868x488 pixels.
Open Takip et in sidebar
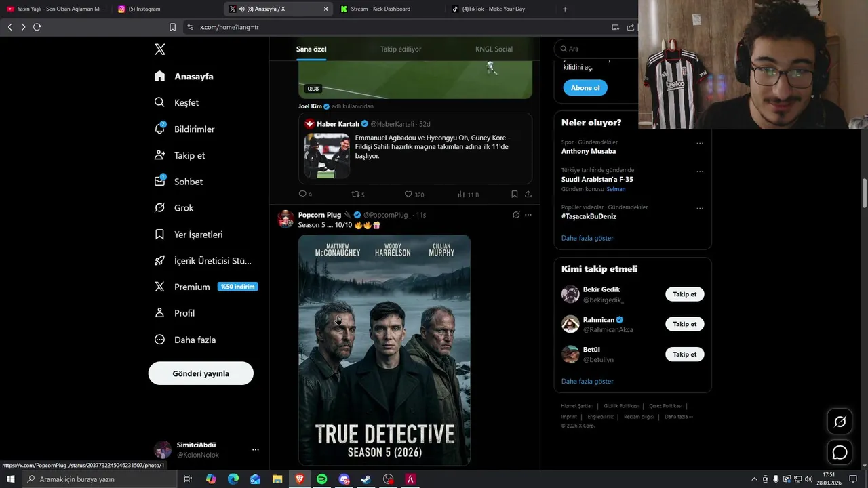[180, 155]
